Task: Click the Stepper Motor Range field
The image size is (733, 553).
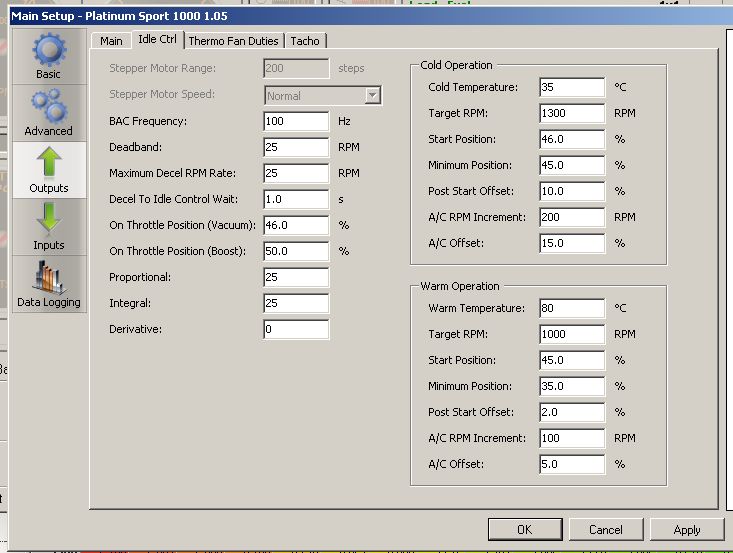Action: tap(296, 68)
